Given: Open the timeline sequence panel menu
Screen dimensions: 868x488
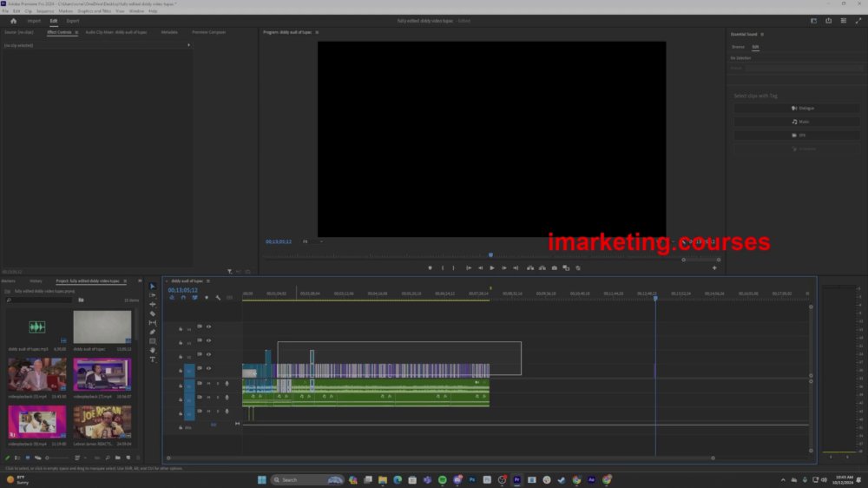Looking at the screenshot, I should [208, 280].
